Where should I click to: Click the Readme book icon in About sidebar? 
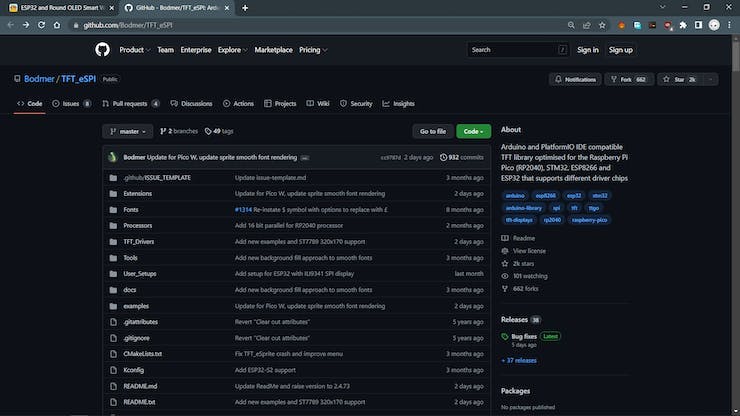(504, 238)
